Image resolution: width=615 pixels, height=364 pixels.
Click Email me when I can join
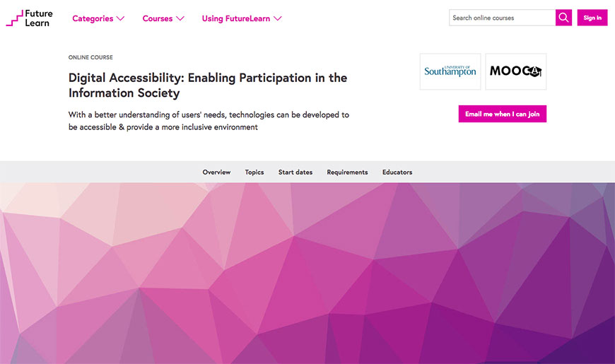tap(502, 114)
